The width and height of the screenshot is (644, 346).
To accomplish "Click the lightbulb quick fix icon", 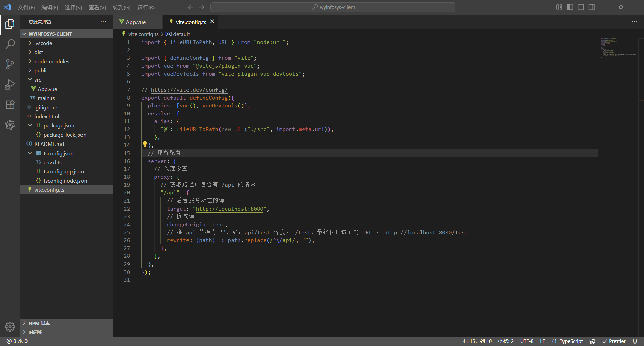I will (145, 144).
